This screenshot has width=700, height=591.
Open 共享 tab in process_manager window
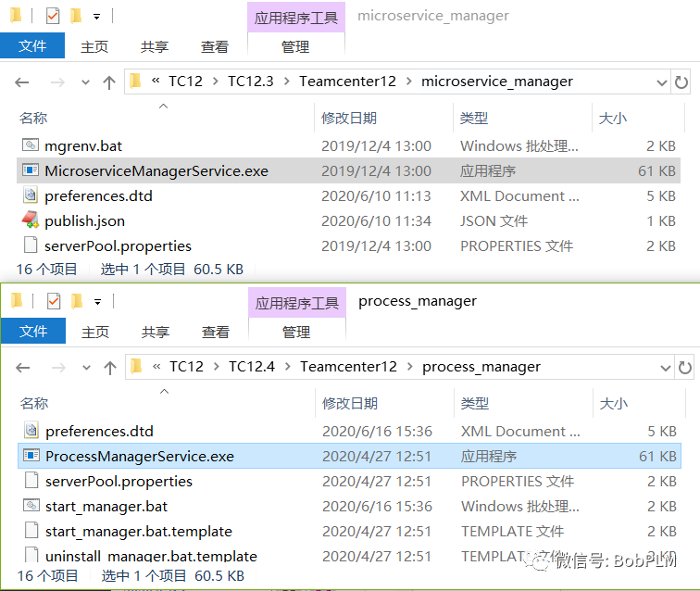(156, 332)
